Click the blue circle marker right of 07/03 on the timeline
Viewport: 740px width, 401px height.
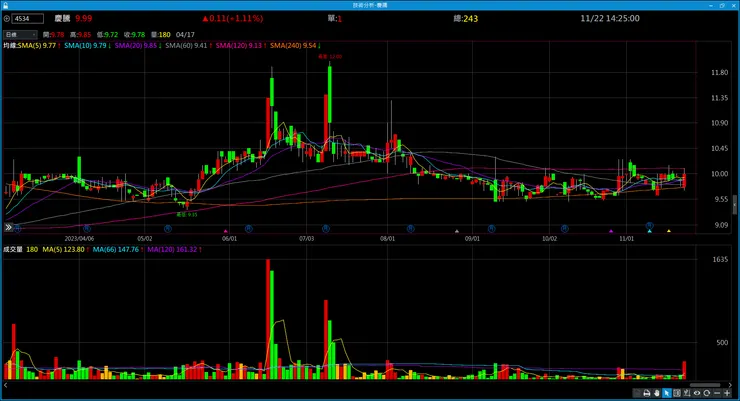click(326, 229)
